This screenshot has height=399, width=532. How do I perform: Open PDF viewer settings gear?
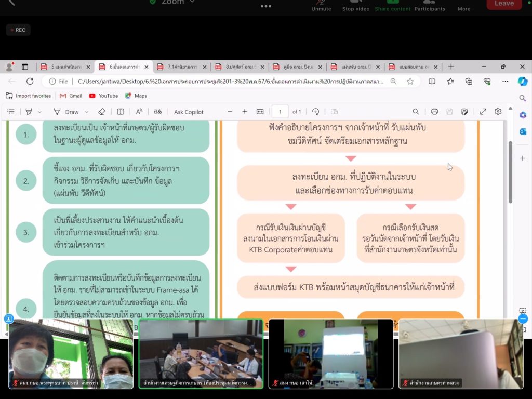[498, 112]
